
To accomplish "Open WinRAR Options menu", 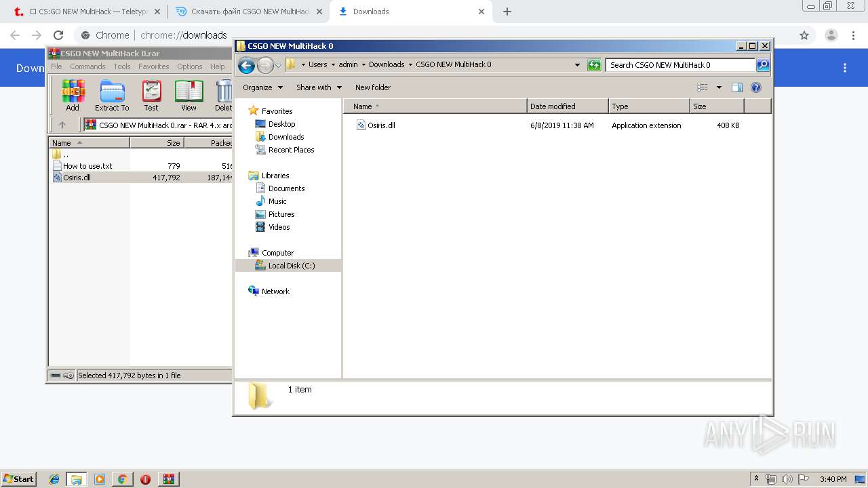I will click(190, 66).
